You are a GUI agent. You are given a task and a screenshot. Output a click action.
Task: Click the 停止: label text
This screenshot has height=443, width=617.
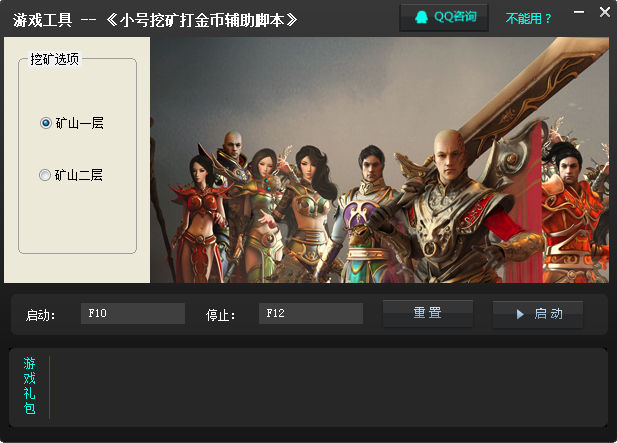pos(220,315)
